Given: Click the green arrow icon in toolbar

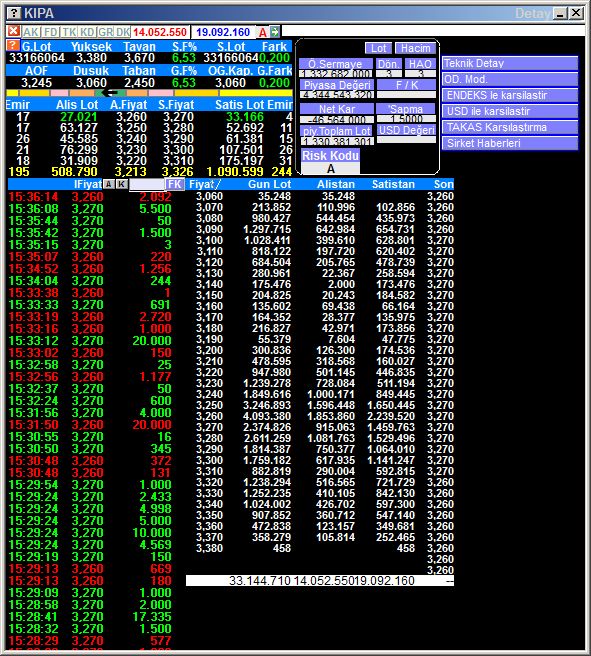Looking at the screenshot, I should coord(275,31).
